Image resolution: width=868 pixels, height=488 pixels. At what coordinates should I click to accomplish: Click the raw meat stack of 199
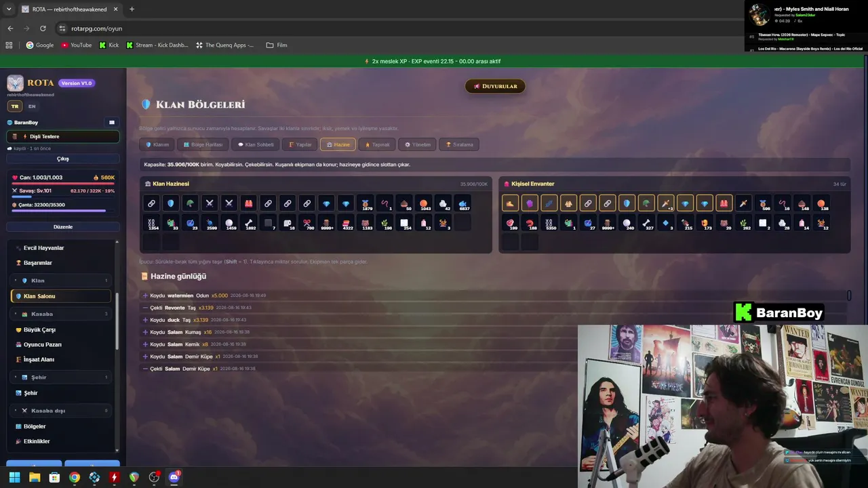click(x=510, y=222)
